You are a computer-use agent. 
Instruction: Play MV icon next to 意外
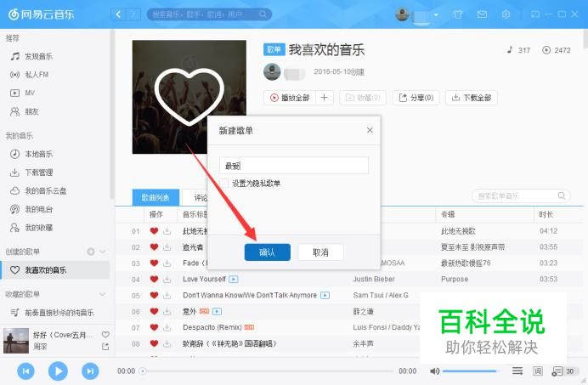[218, 311]
